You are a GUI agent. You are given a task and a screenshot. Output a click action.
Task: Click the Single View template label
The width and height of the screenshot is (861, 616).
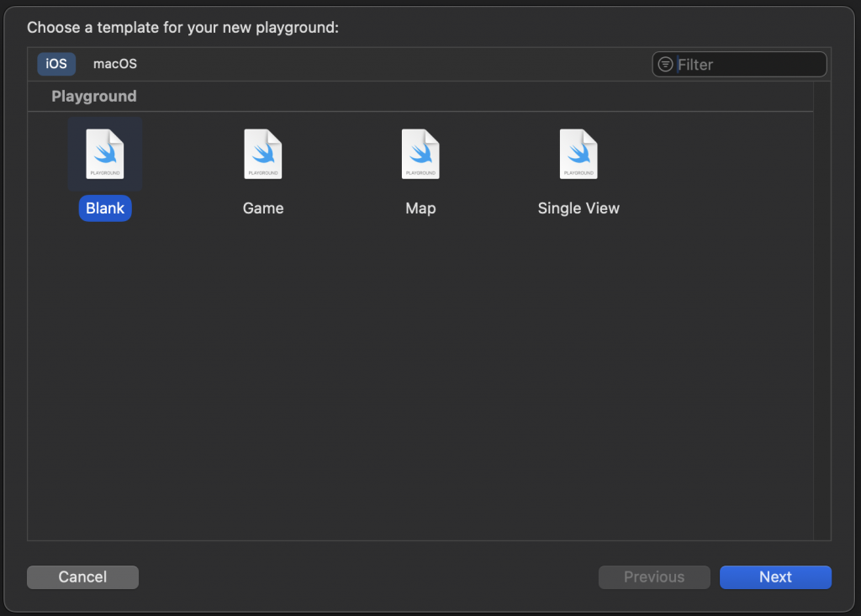pyautogui.click(x=578, y=208)
